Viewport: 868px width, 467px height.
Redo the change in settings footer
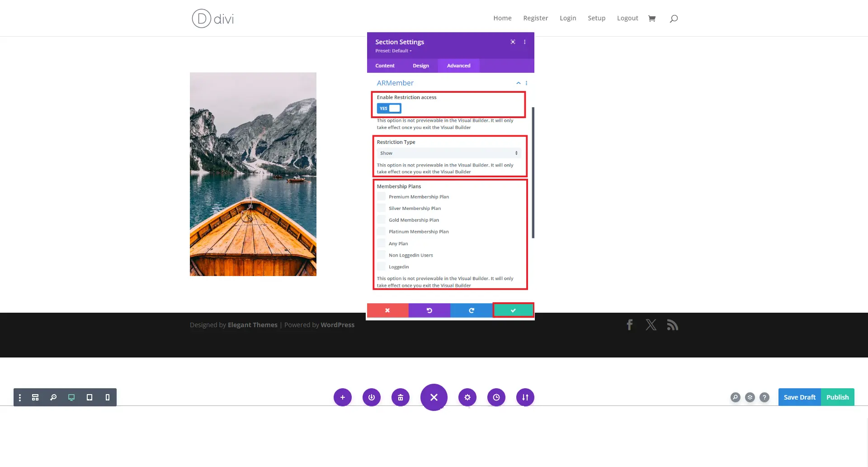[471, 310]
